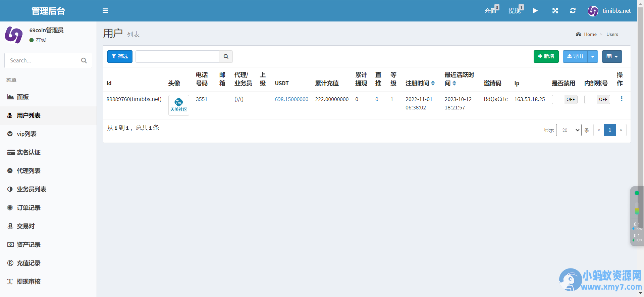Click Home dashboard icon in breadcrumb
Screen dimensions: 644x297
578,34
